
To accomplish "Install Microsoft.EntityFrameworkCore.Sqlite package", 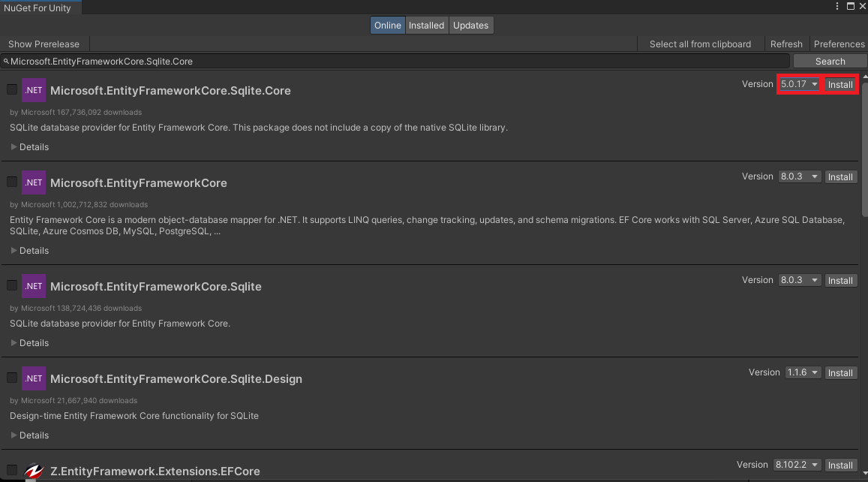I will click(x=840, y=281).
